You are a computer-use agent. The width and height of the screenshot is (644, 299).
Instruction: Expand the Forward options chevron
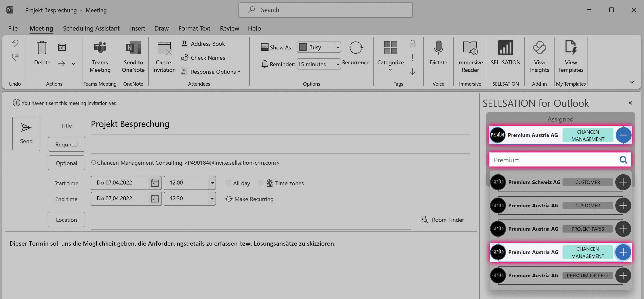pyautogui.click(x=74, y=64)
